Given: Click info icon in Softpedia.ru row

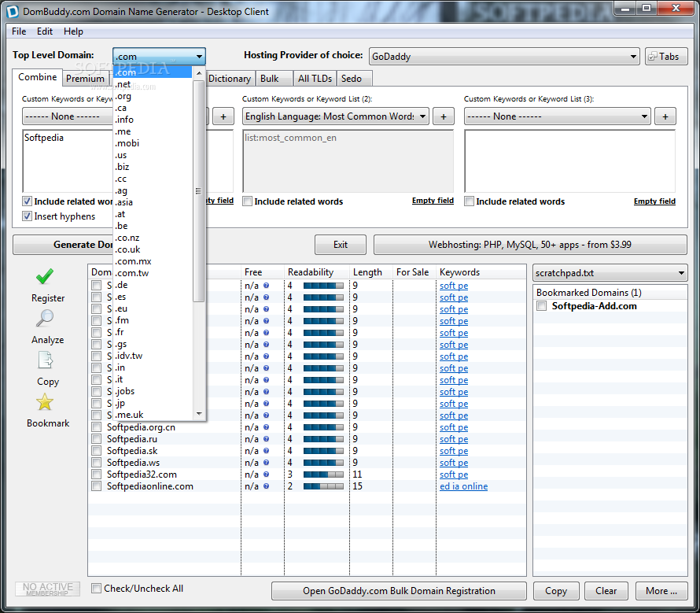Looking at the screenshot, I should tap(266, 439).
